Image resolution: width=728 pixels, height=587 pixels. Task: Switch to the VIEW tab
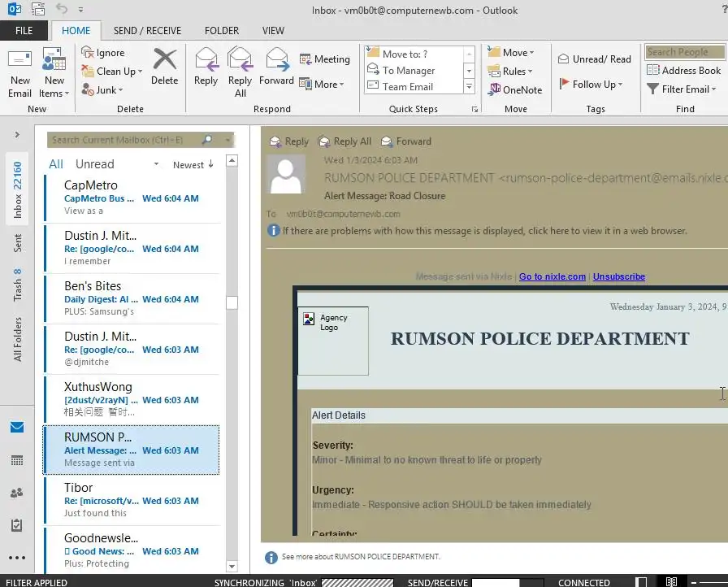pyautogui.click(x=273, y=31)
